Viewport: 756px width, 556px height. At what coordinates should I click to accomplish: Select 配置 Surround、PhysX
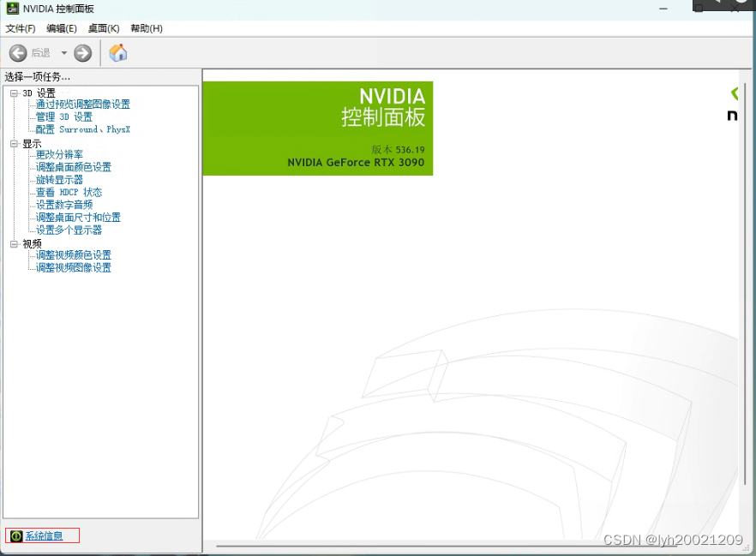click(x=83, y=129)
